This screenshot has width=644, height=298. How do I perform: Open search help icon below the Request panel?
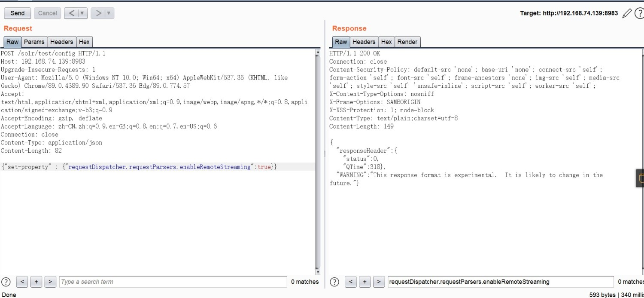pos(6,282)
